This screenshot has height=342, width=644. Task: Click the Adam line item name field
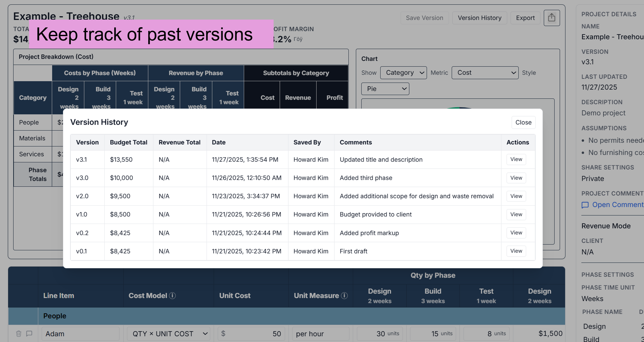(x=80, y=333)
